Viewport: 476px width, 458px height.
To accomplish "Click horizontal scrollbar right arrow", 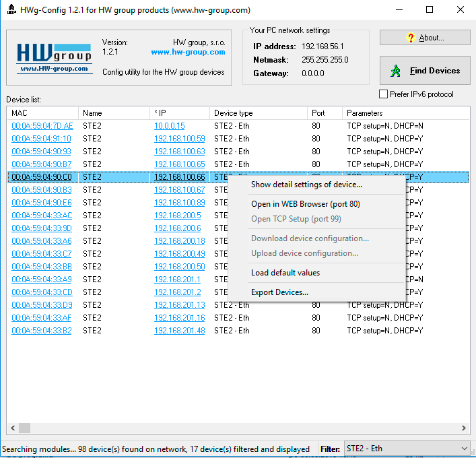I will 464,428.
